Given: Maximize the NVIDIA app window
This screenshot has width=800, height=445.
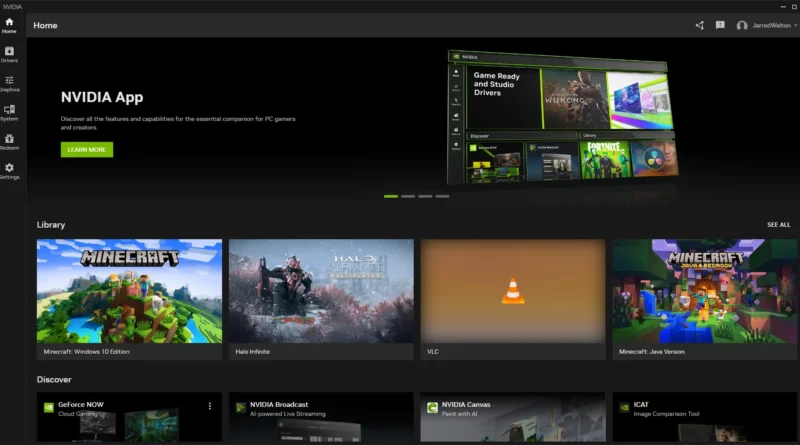Looking at the screenshot, I should [794, 7].
